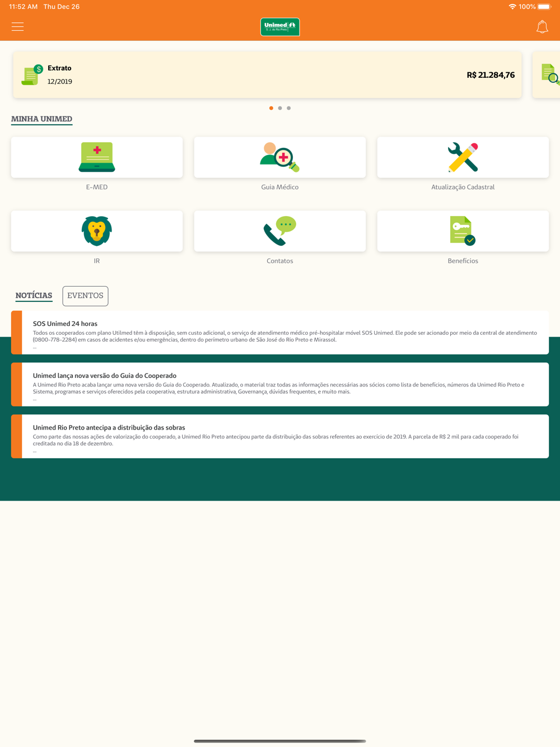Open the IR lion icon

97,231
